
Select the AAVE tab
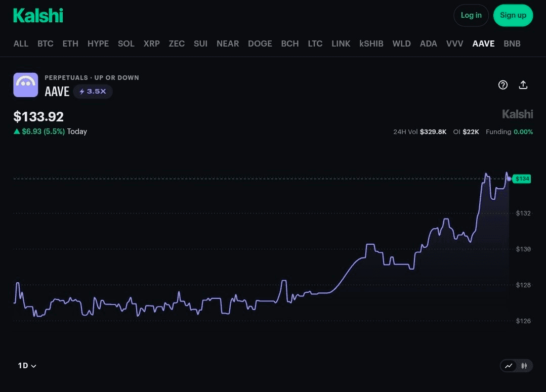(x=483, y=43)
